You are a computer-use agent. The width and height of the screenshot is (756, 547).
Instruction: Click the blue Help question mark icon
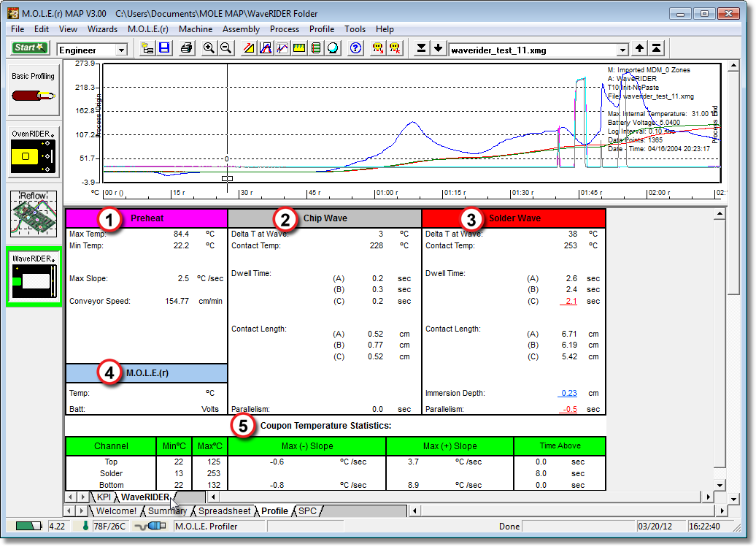(x=356, y=48)
